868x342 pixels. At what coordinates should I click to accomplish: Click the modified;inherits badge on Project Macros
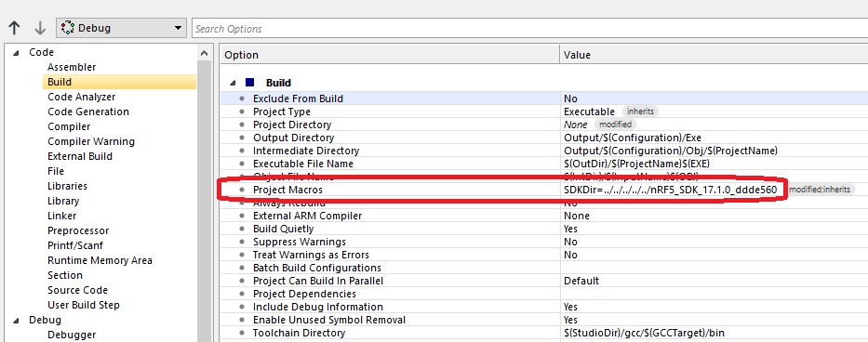(x=821, y=190)
